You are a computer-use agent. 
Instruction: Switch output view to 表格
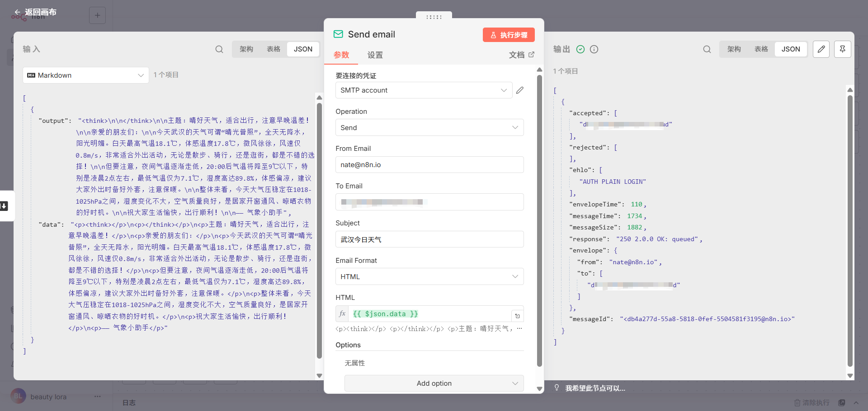coord(761,49)
